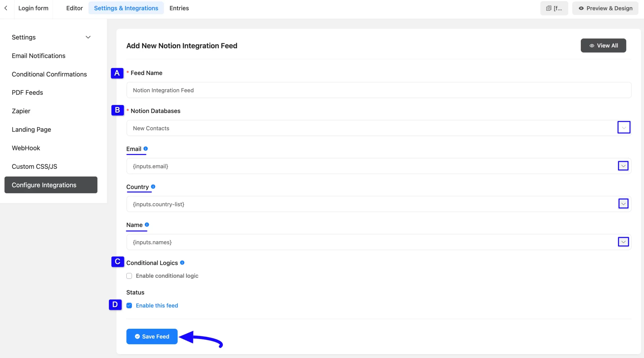
Task: Expand the Settings section chevron
Action: [88, 37]
